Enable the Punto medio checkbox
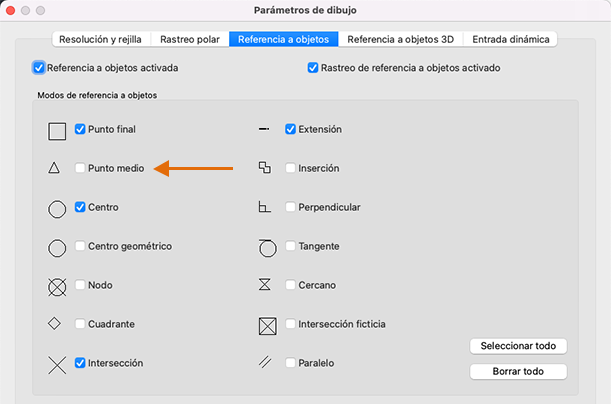This screenshot has width=611, height=404. (80, 169)
